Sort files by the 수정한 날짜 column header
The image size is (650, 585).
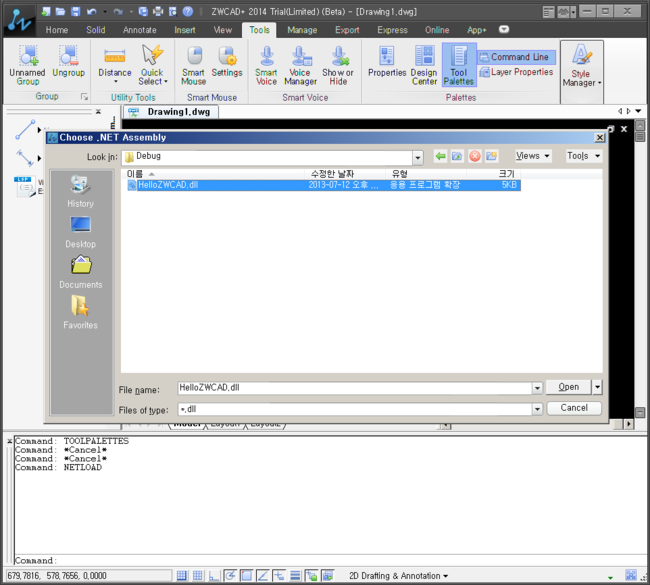click(345, 174)
